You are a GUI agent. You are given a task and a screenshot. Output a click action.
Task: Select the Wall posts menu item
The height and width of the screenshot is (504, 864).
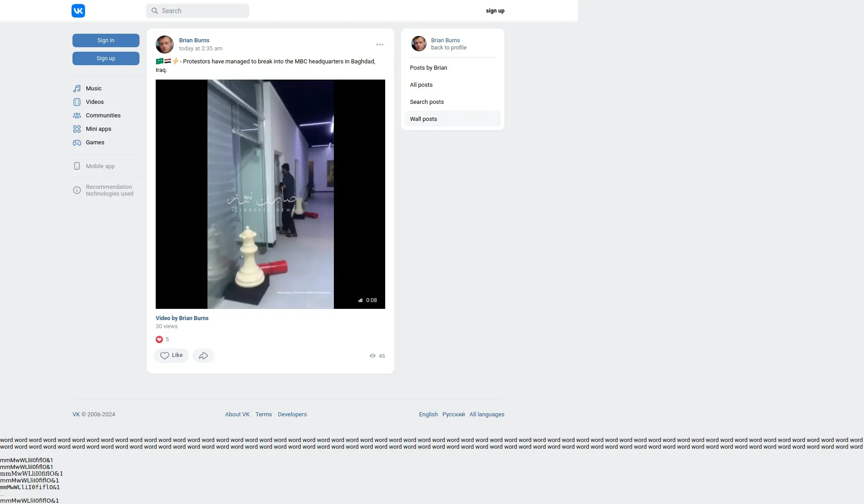(x=423, y=119)
